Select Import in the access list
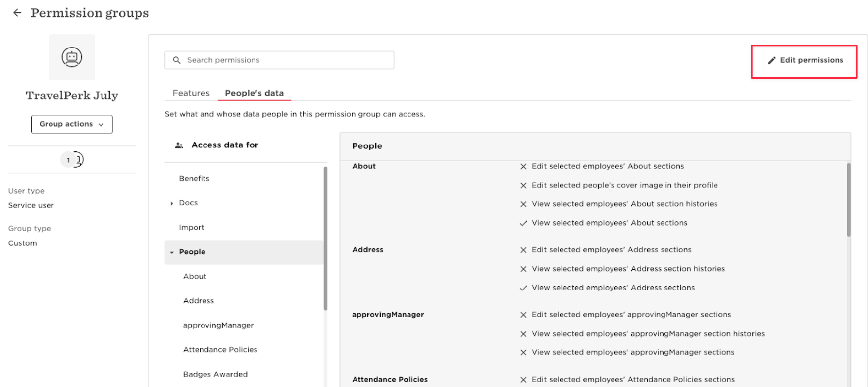 (x=192, y=227)
